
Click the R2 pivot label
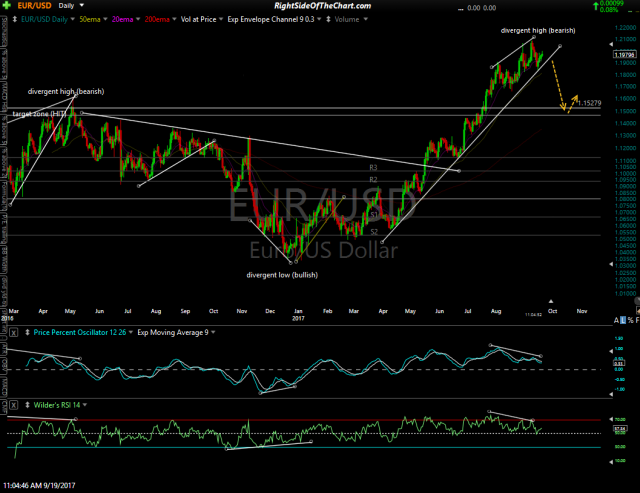[x=373, y=180]
